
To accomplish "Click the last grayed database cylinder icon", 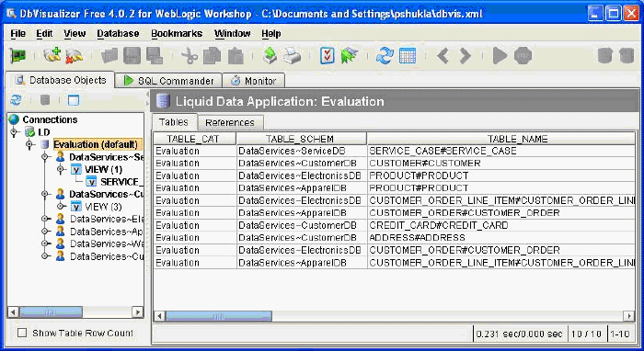I will (x=627, y=55).
